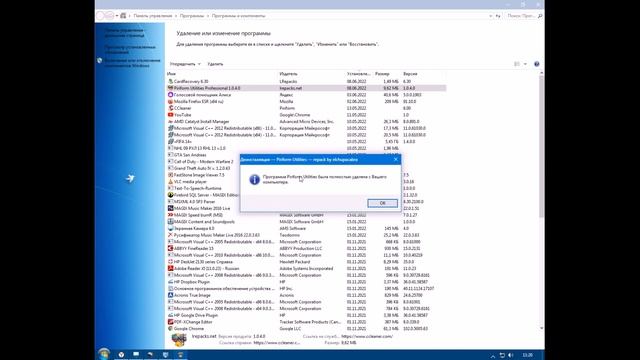The image size is (640, 360).
Task: Expand the address bar history dropdown
Action: [x=490, y=16]
